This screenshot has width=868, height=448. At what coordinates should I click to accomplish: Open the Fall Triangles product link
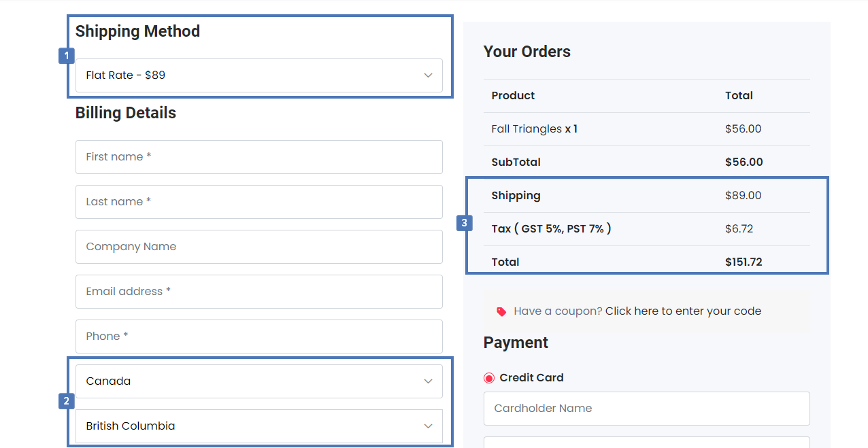point(523,128)
